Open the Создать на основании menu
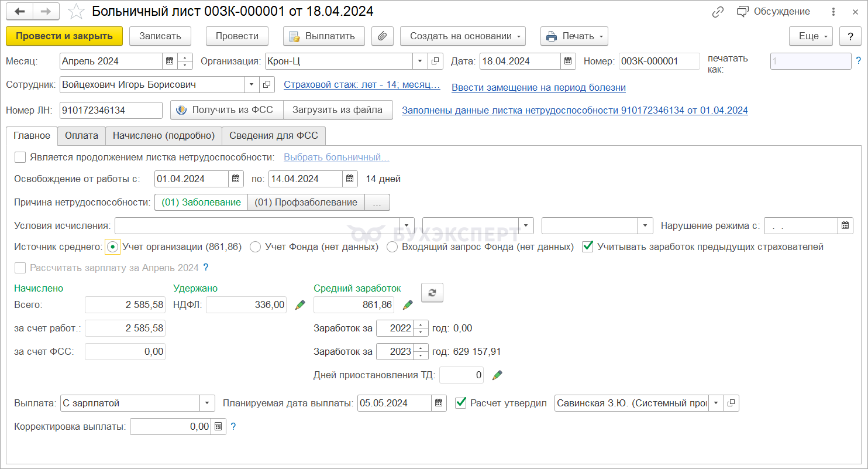Image resolution: width=868 pixels, height=469 pixels. point(463,36)
